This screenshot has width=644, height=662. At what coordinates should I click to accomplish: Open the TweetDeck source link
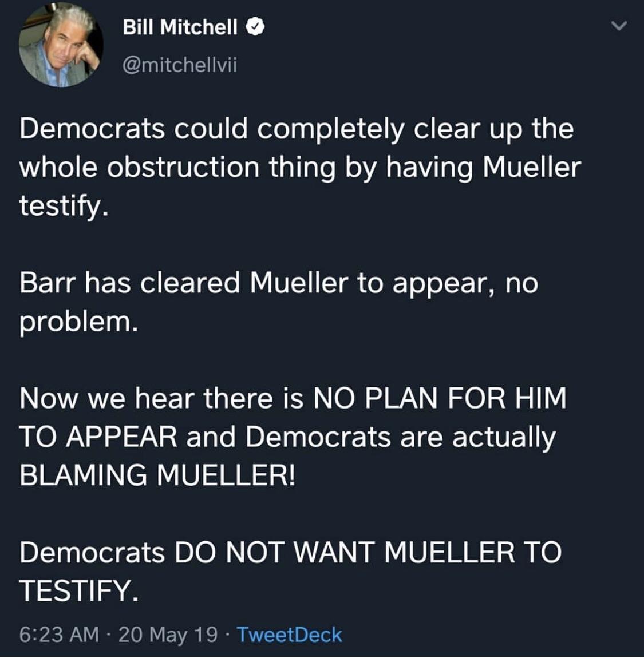pyautogui.click(x=289, y=635)
